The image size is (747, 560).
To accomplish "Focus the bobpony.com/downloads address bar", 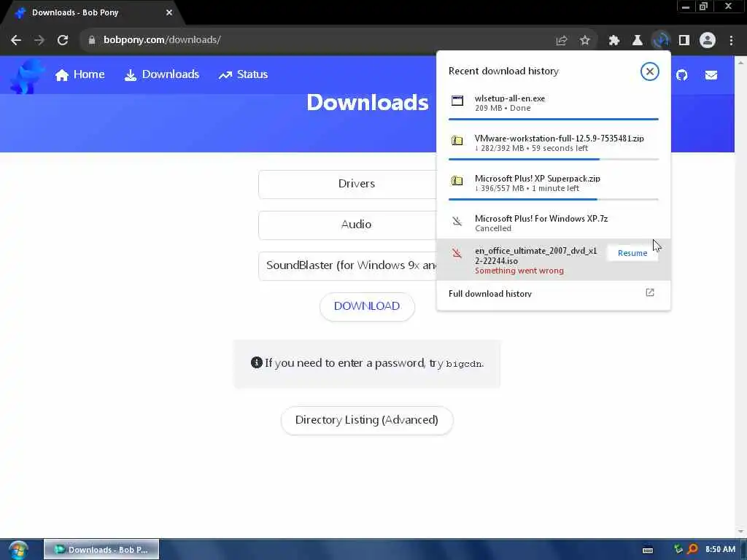I will click(x=314, y=40).
